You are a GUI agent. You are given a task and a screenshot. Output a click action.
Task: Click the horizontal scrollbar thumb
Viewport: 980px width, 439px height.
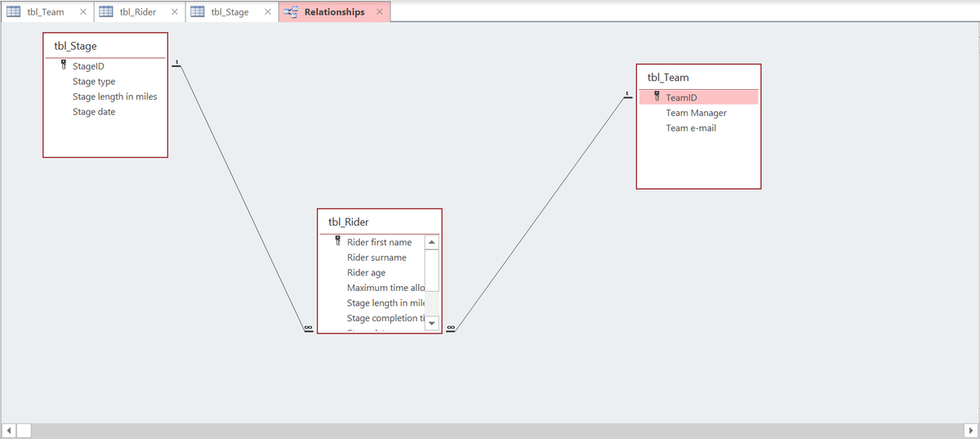(x=24, y=430)
